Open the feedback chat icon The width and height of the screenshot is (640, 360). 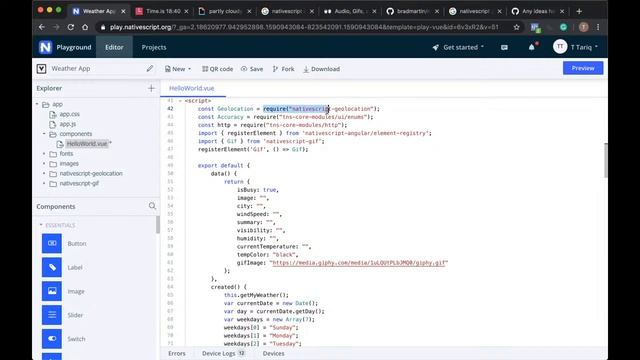(x=504, y=47)
